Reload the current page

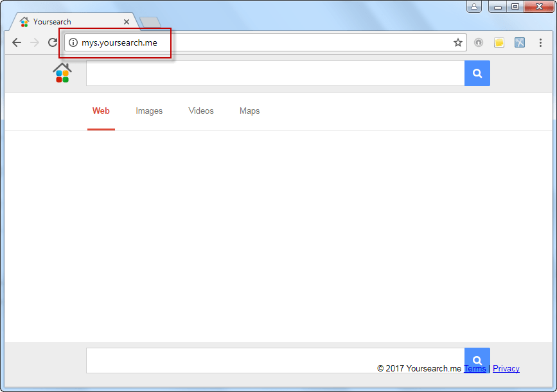(x=53, y=42)
